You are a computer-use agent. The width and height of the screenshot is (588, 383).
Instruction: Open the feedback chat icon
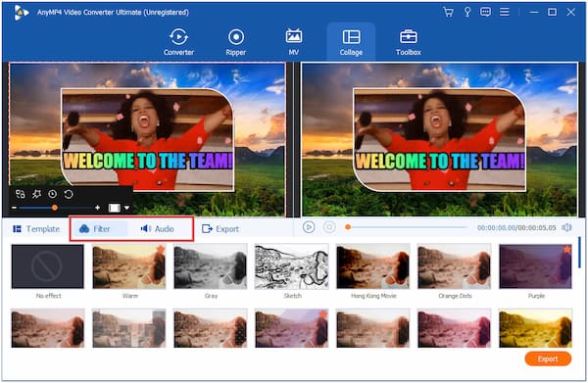[x=485, y=12]
